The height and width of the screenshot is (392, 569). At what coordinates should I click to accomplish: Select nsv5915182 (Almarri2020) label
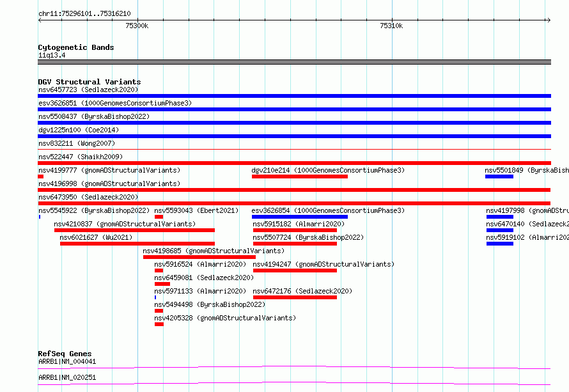click(299, 224)
